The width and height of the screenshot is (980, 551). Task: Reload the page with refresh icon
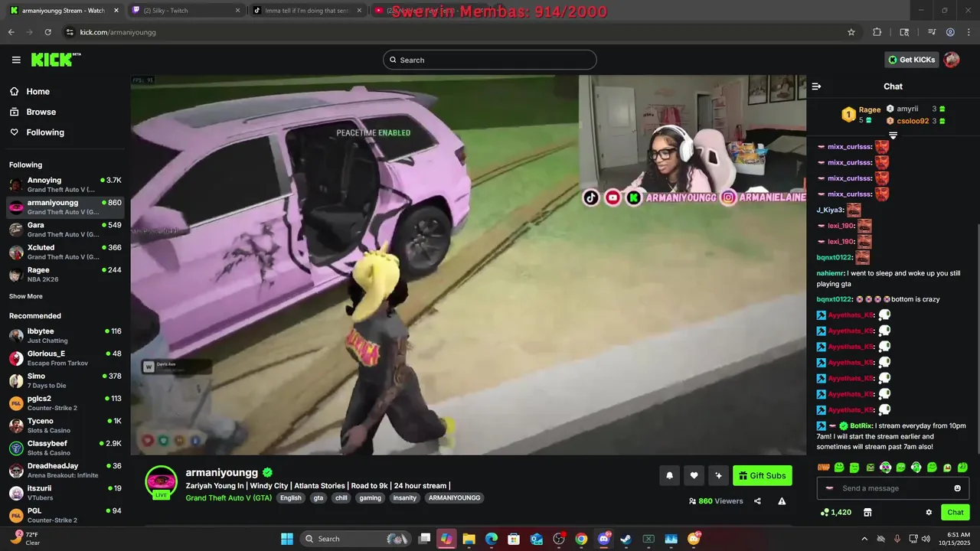[47, 32]
